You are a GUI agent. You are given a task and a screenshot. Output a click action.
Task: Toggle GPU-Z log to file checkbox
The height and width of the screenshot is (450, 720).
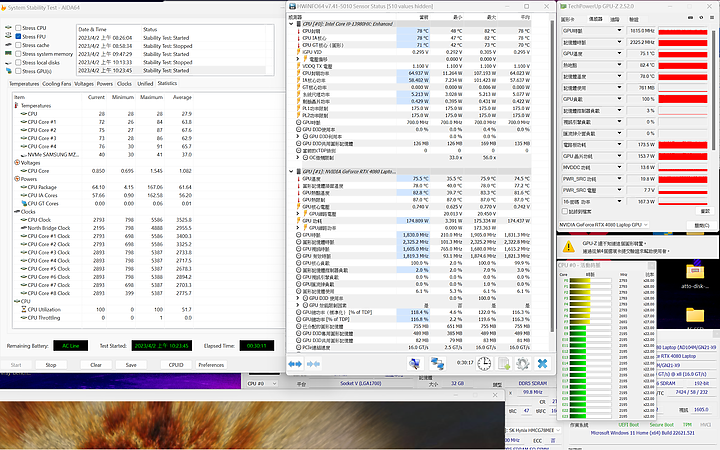pos(565,211)
